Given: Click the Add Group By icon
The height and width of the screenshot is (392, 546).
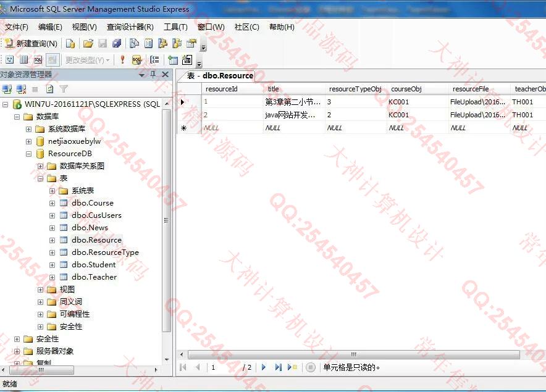Looking at the screenshot, I should (154, 60).
